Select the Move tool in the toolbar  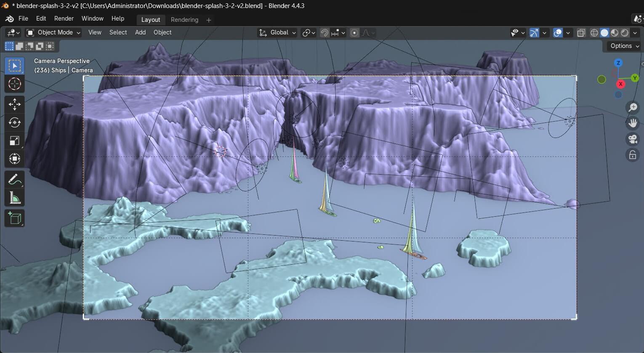pos(15,104)
